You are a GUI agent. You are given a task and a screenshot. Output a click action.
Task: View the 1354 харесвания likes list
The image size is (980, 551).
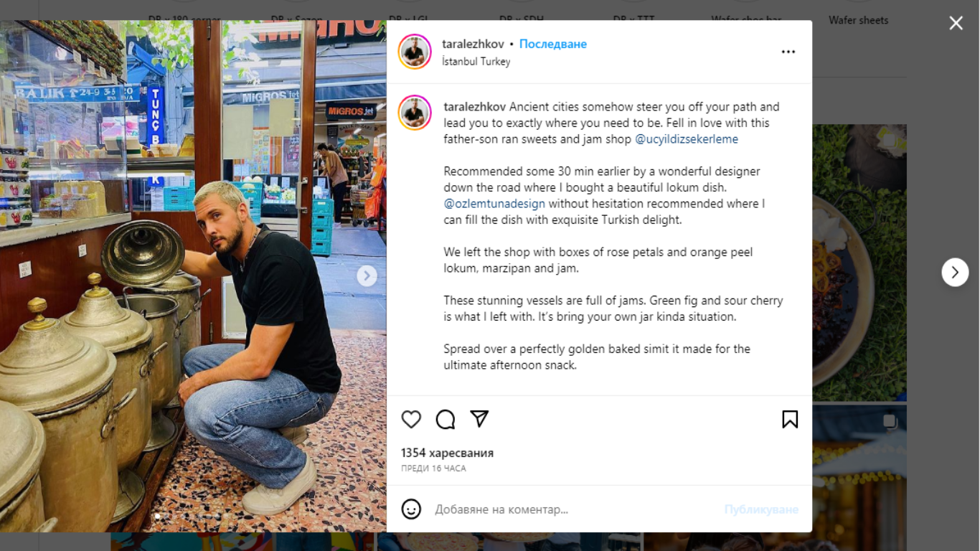point(447,453)
